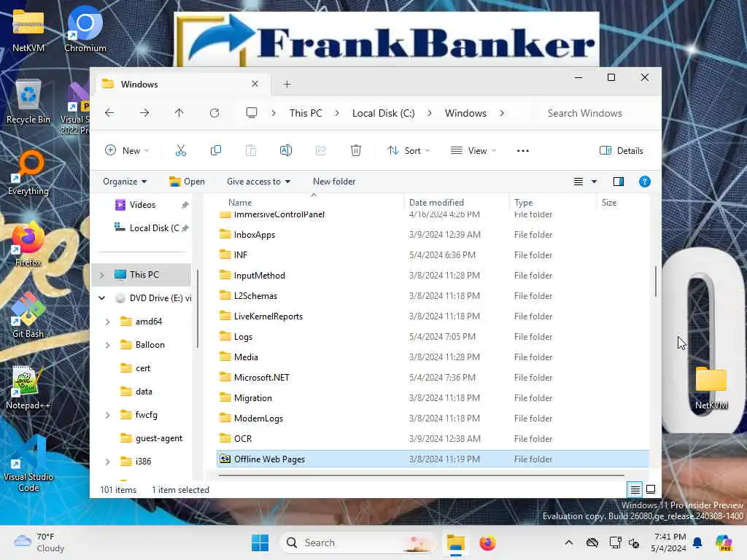The width and height of the screenshot is (747, 560).
Task: Click Firefox icon in the taskbar
Action: [x=487, y=542]
